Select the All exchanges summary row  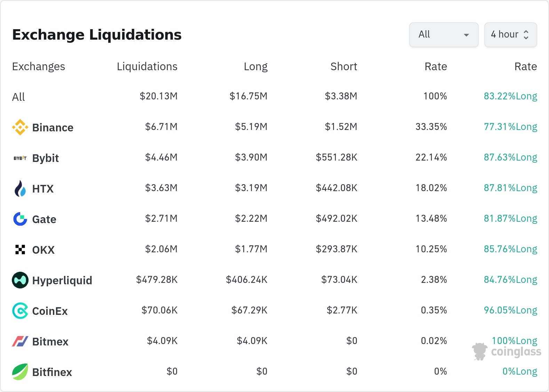pyautogui.click(x=19, y=97)
